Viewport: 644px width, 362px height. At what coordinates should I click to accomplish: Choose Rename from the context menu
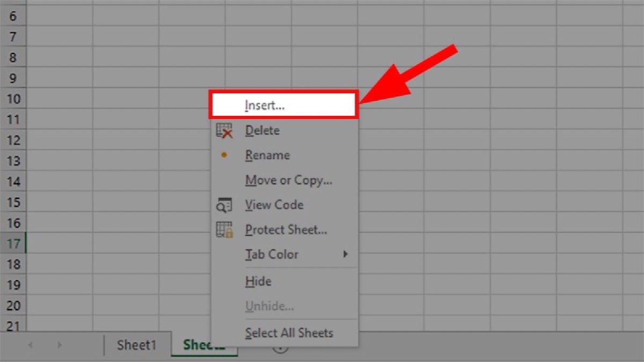coord(283,156)
